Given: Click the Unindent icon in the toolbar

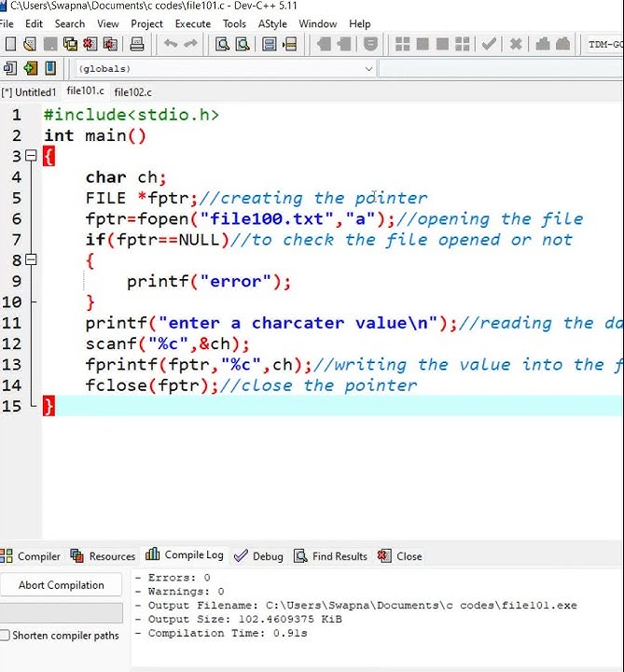Looking at the screenshot, I should tap(344, 44).
